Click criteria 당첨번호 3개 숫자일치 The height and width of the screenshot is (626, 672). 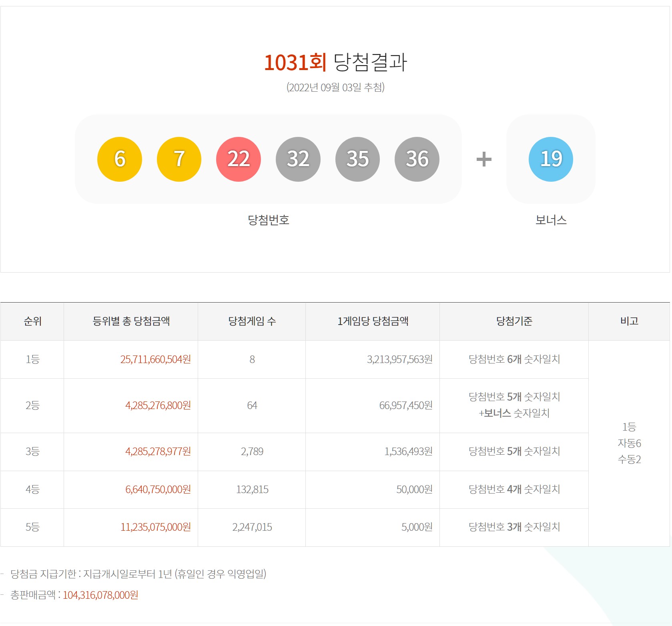tap(514, 527)
